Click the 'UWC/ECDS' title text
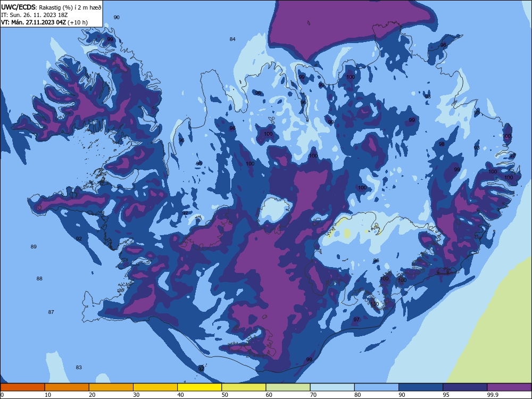The image size is (532, 399). pos(18,6)
